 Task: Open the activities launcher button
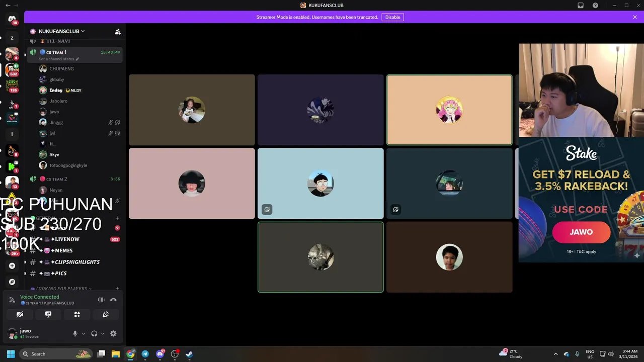[x=77, y=314]
